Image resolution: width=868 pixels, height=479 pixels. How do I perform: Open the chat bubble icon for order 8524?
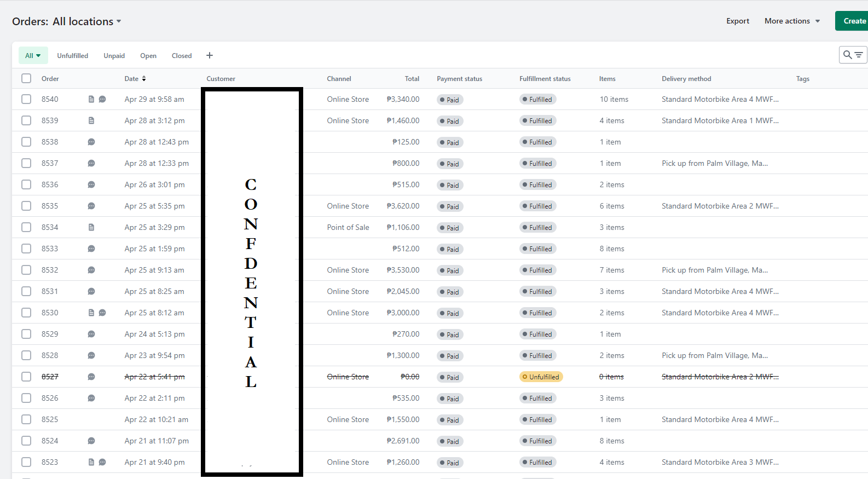pos(91,441)
